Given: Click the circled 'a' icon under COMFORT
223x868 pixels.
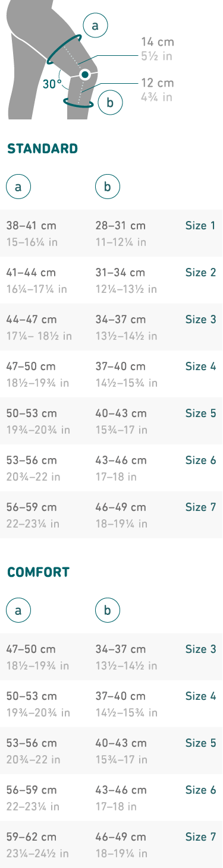Looking at the screenshot, I should (x=18, y=610).
